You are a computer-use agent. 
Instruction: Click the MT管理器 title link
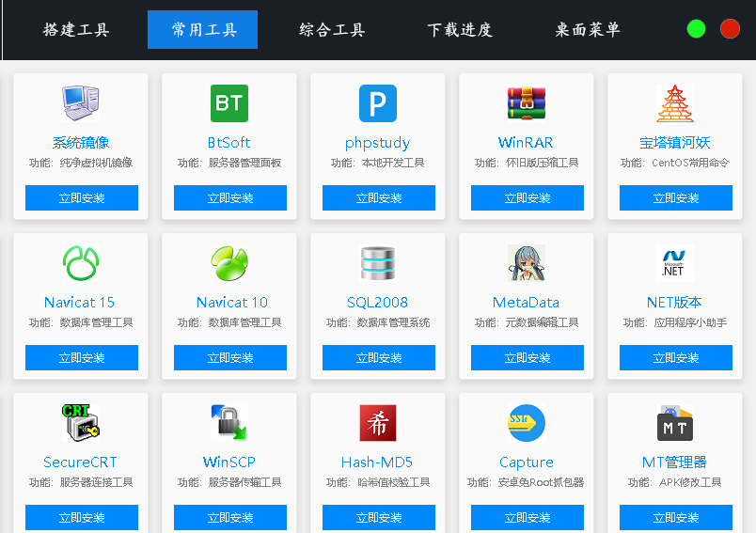[x=674, y=462]
